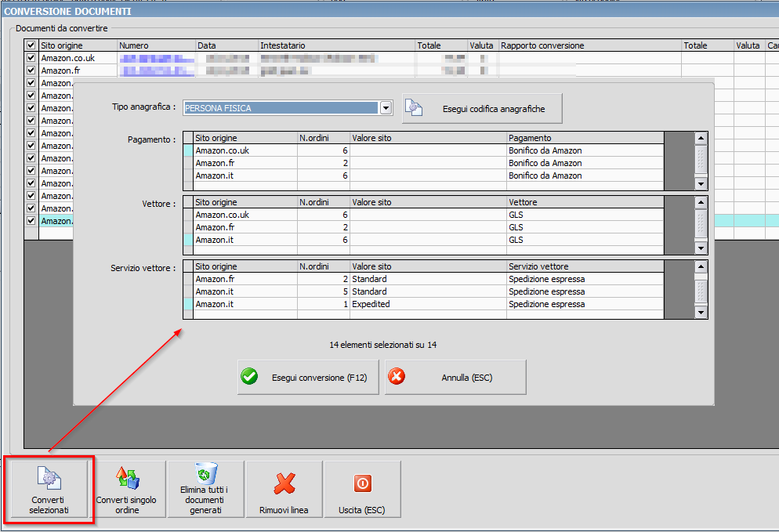Uncheck the Amazon.co.uk first row checkbox
The height and width of the screenshot is (532, 779).
(x=31, y=58)
